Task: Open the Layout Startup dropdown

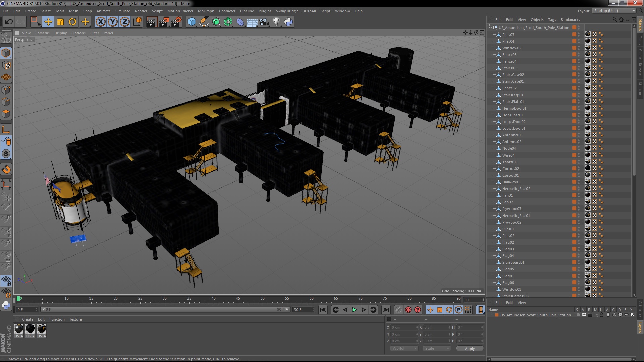Action: 614,11
